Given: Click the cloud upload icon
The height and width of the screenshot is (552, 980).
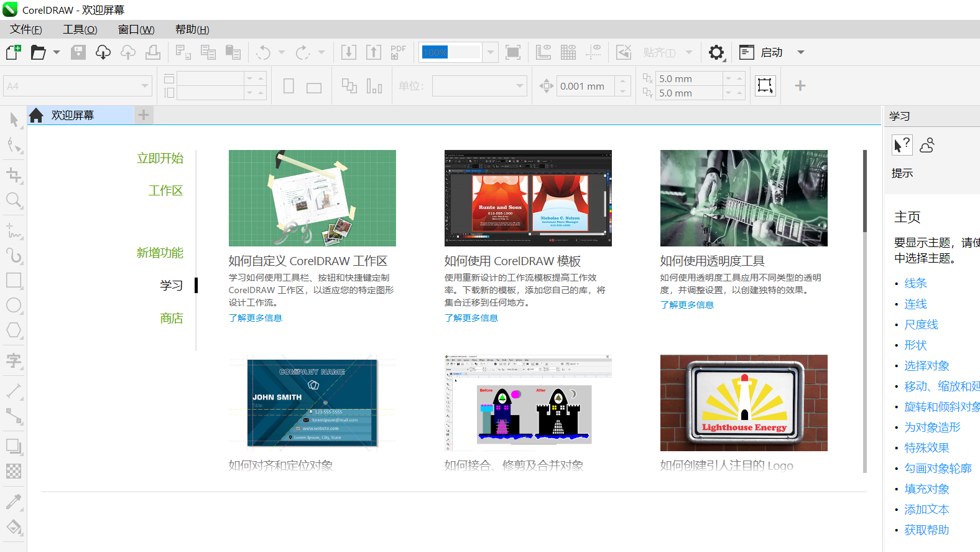Looking at the screenshot, I should [128, 52].
